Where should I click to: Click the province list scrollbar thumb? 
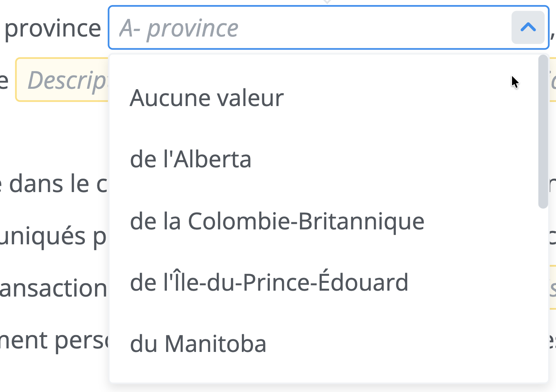pyautogui.click(x=543, y=132)
